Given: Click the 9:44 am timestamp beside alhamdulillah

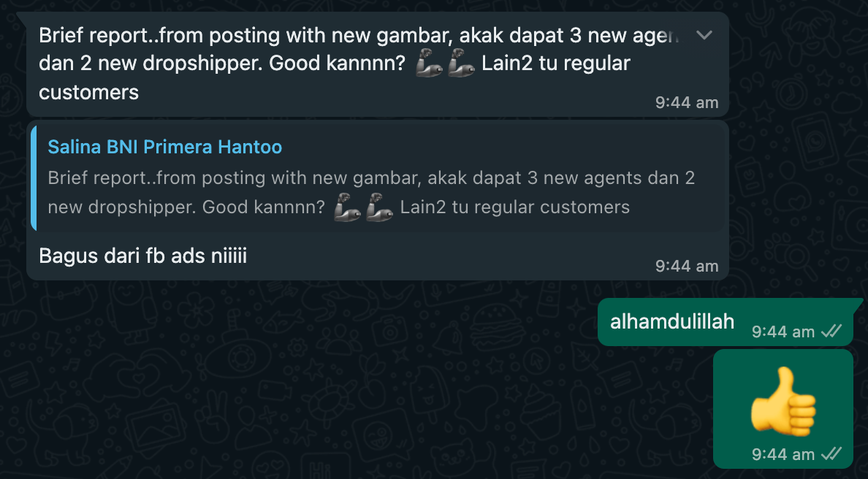Looking at the screenshot, I should coord(783,332).
